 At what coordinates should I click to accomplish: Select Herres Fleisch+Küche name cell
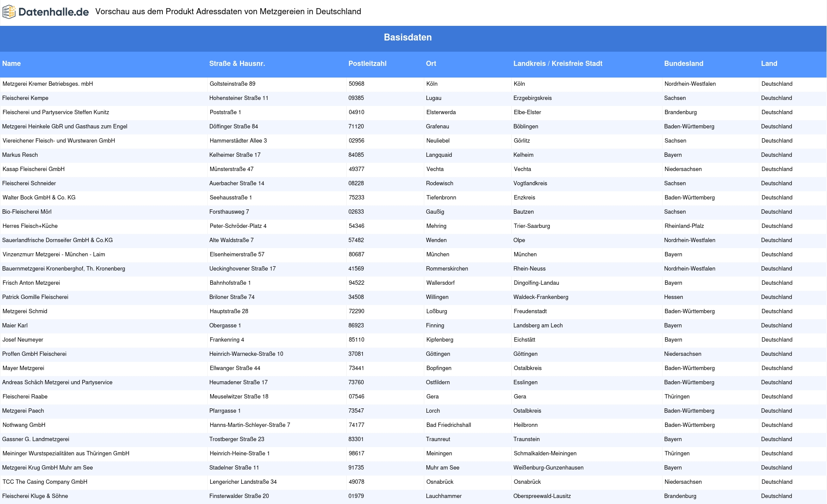tap(30, 226)
